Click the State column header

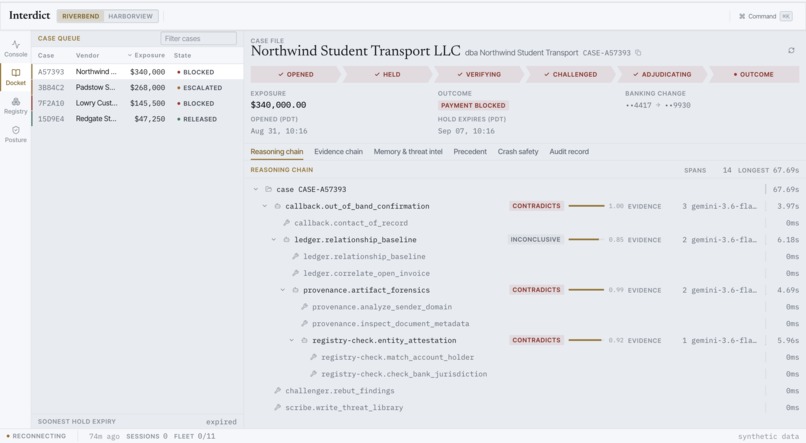[x=182, y=55]
